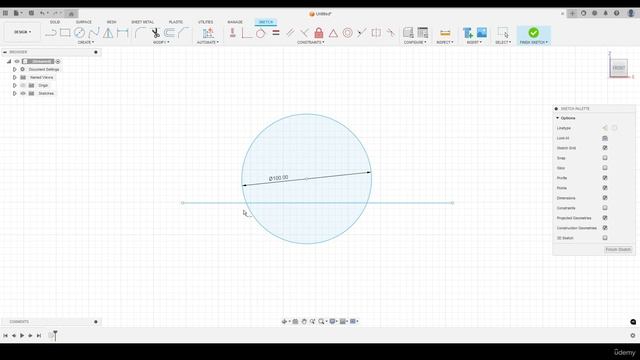
Task: Click the Insert Image canvas icon
Action: coord(482,33)
